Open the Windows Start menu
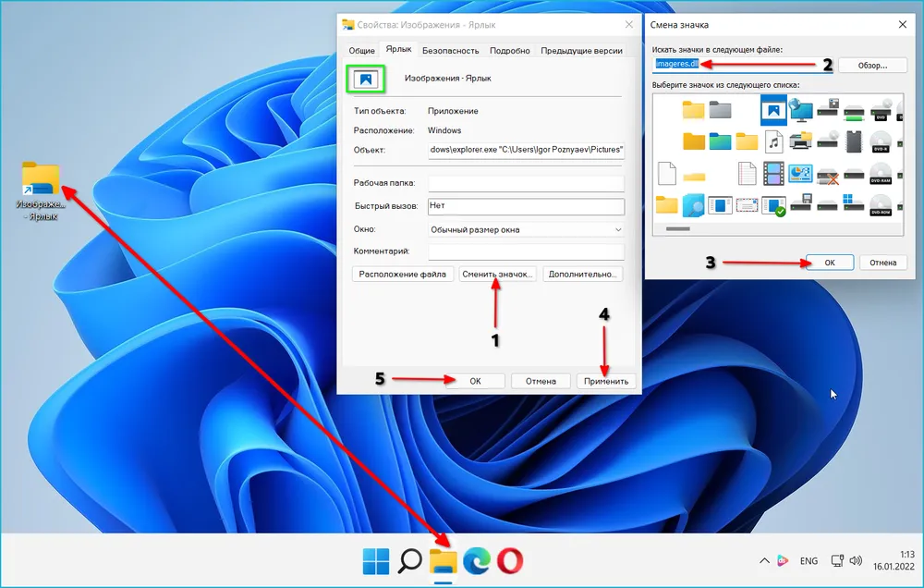This screenshot has width=924, height=588. tap(375, 560)
